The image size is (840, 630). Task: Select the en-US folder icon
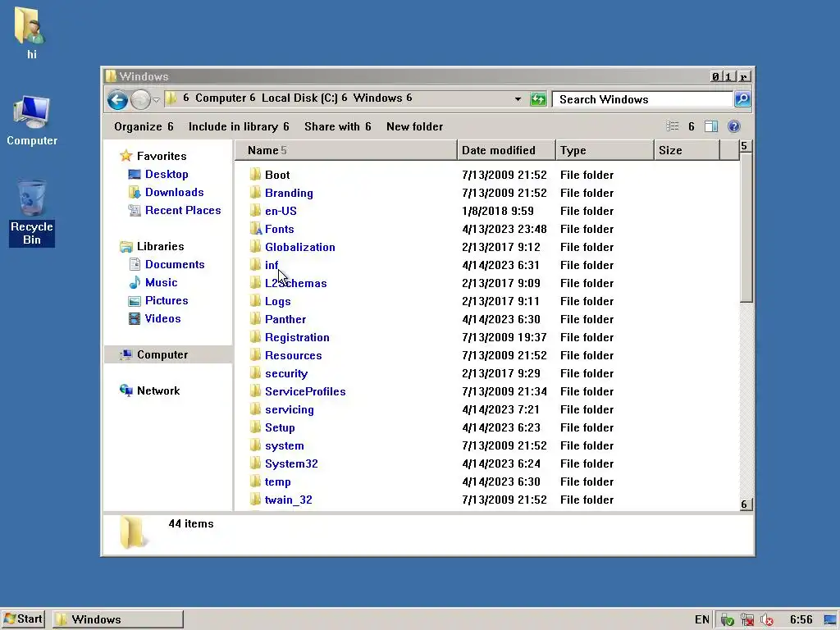pyautogui.click(x=256, y=211)
